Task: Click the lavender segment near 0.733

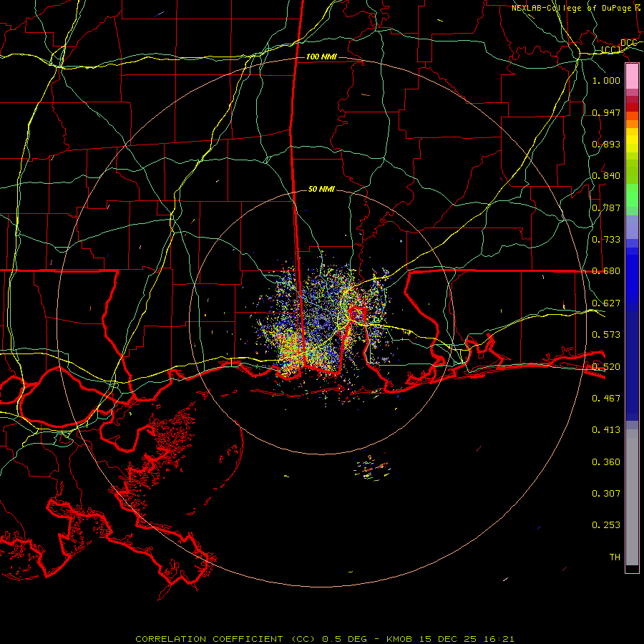Action: [632, 227]
